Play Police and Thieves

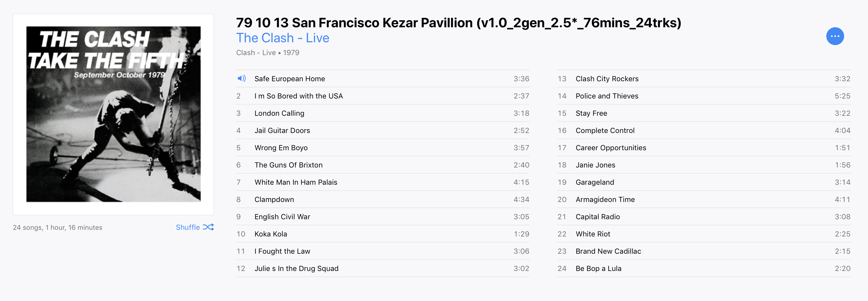coord(704,96)
